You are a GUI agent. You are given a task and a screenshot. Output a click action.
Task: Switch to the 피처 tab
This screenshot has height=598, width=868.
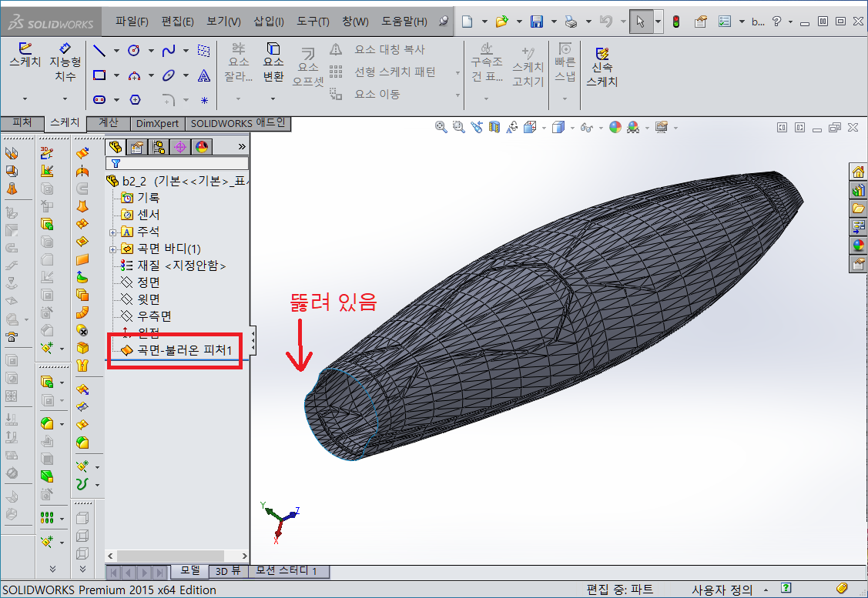click(x=22, y=123)
